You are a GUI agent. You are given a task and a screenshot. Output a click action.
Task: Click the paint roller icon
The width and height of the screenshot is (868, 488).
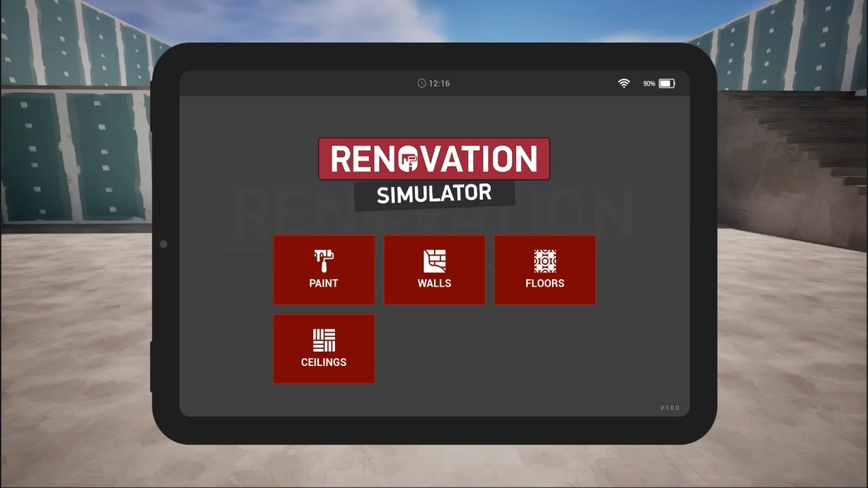coord(324,261)
